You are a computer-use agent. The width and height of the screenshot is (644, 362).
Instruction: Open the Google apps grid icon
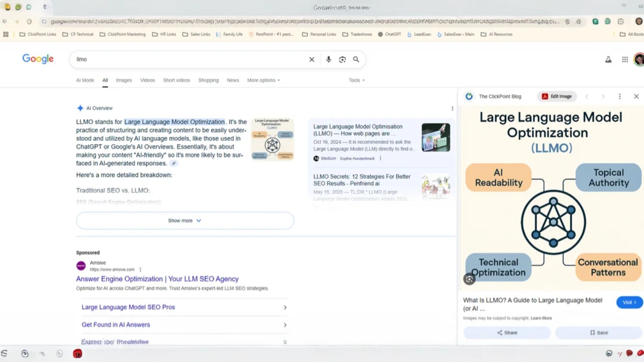coord(625,59)
